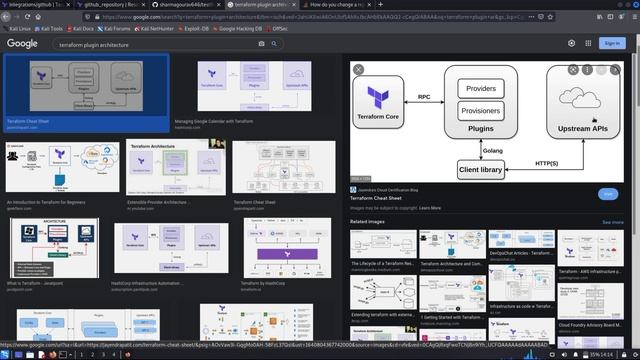Click the terraform plugin architecture search field
This screenshot has width=640, height=360.
pos(157,44)
